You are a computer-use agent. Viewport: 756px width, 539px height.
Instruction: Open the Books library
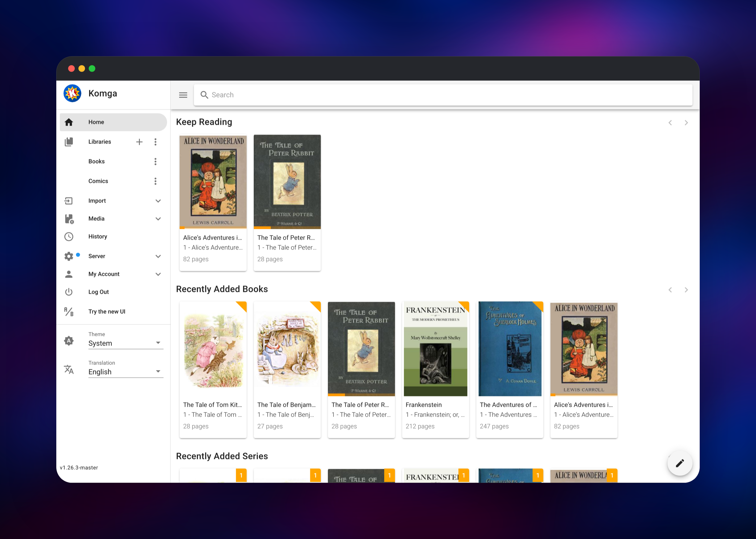pyautogui.click(x=97, y=161)
